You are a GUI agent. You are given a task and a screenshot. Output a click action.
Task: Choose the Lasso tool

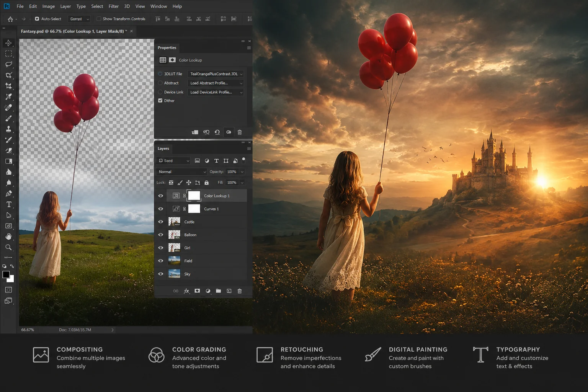(x=8, y=64)
